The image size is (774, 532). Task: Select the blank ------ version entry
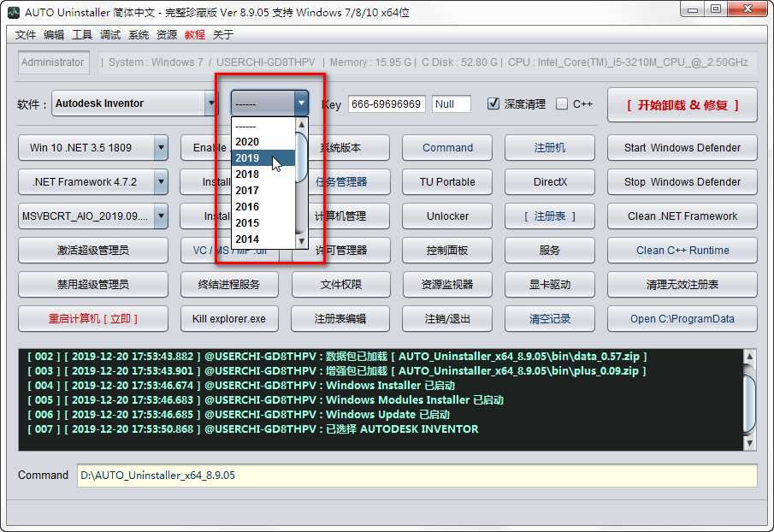point(263,127)
